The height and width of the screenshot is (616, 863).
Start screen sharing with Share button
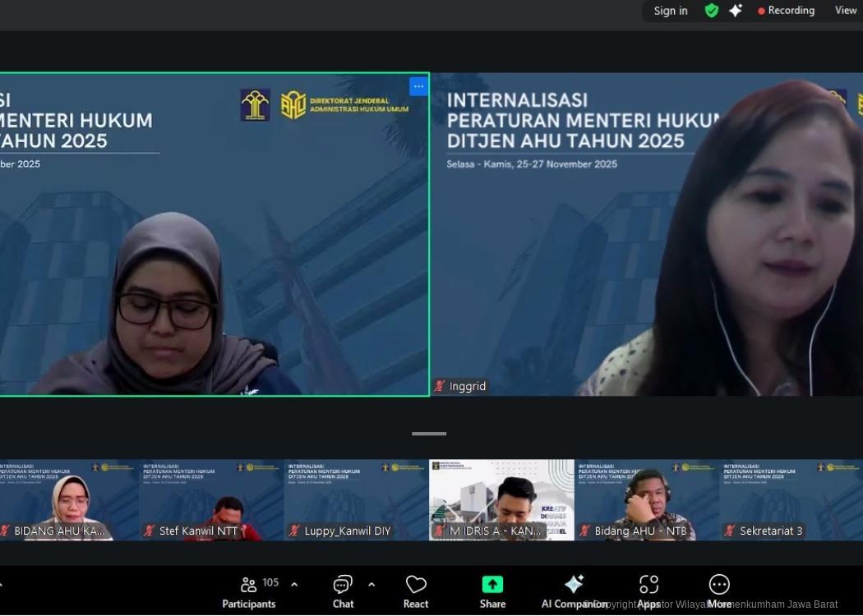[x=492, y=591]
